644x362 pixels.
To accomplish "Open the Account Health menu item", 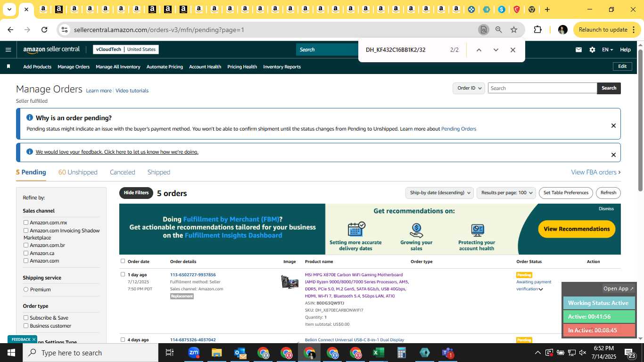I will (x=205, y=66).
